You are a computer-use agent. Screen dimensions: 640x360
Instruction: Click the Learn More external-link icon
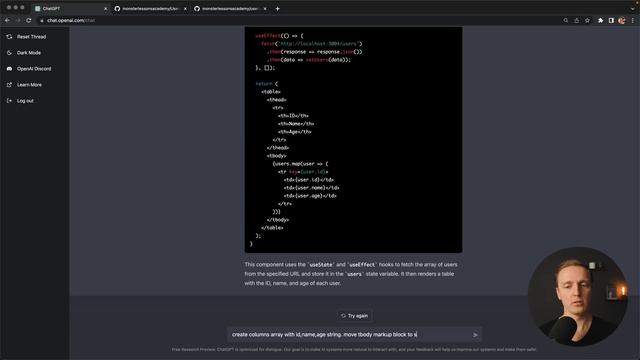9,84
